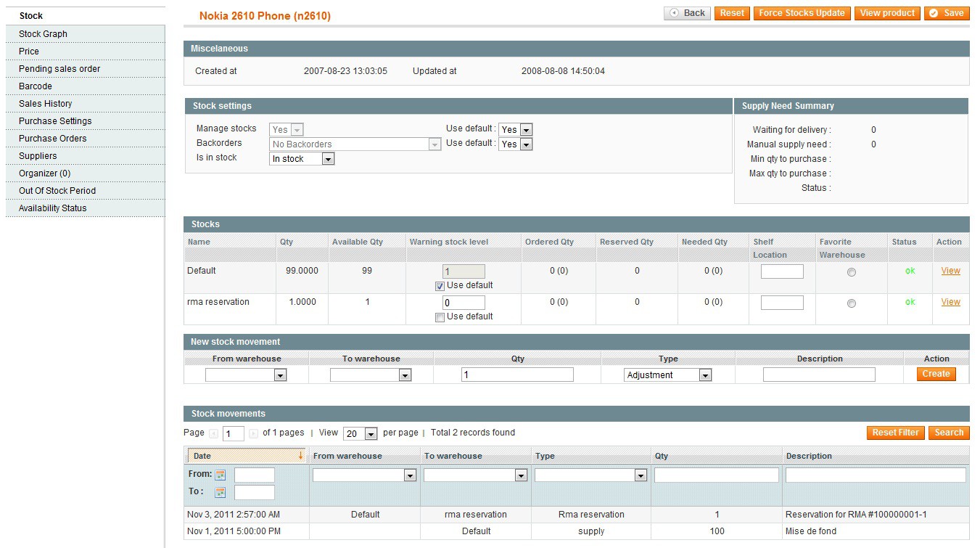Open the Backorders dropdown
The width and height of the screenshot is (980, 548).
coord(355,144)
